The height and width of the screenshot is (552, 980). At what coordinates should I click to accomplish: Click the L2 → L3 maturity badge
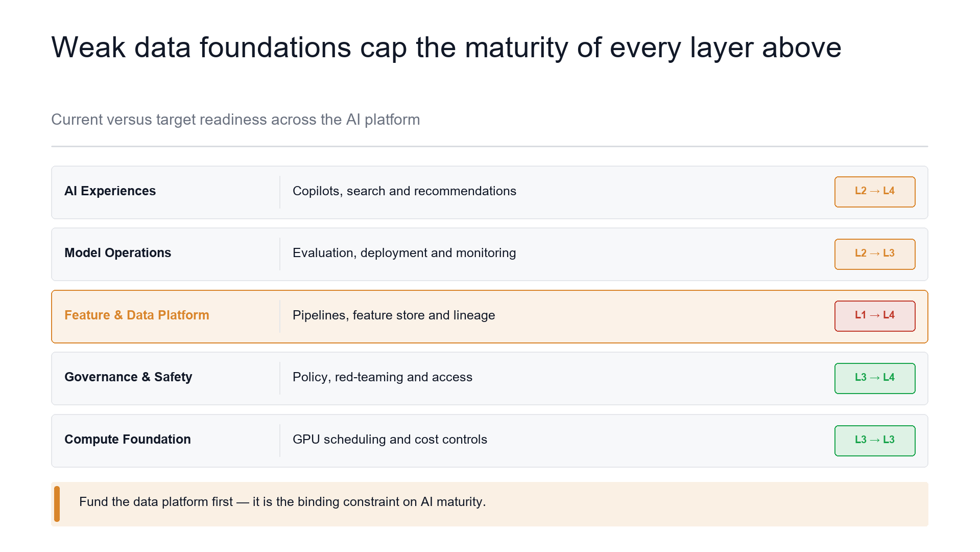click(x=875, y=254)
